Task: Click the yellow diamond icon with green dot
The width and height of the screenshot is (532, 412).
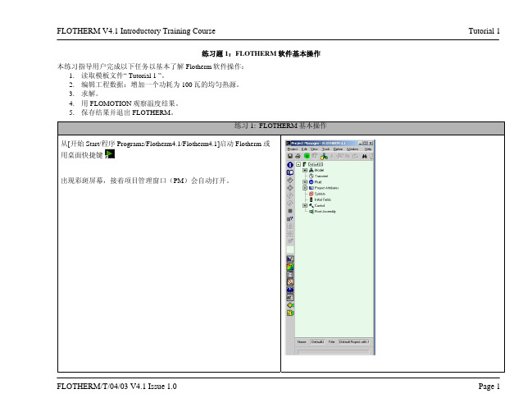Action: 290,305
